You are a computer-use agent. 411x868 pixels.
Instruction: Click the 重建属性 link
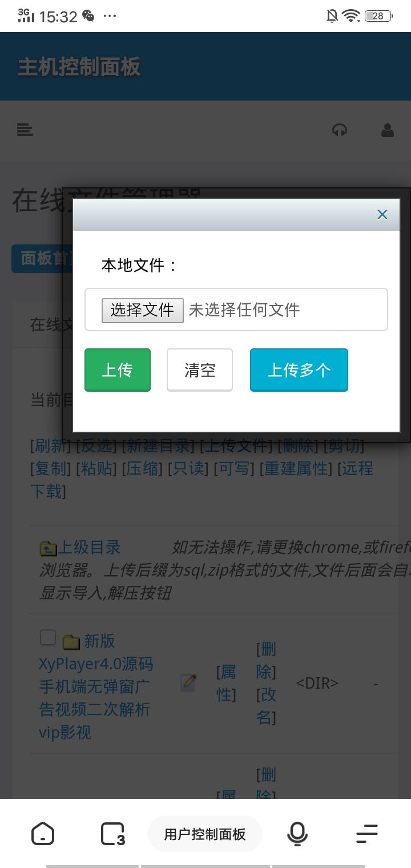tap(297, 468)
